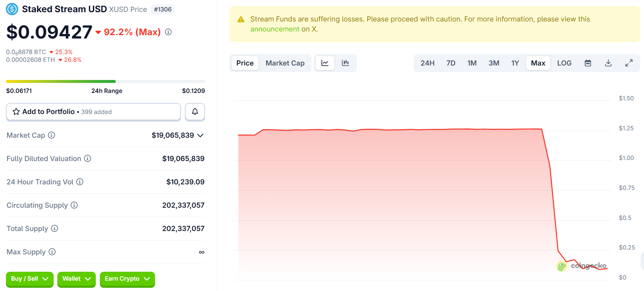Show Total Supply info icon
Image resolution: width=644 pixels, height=291 pixels.
pos(55,228)
